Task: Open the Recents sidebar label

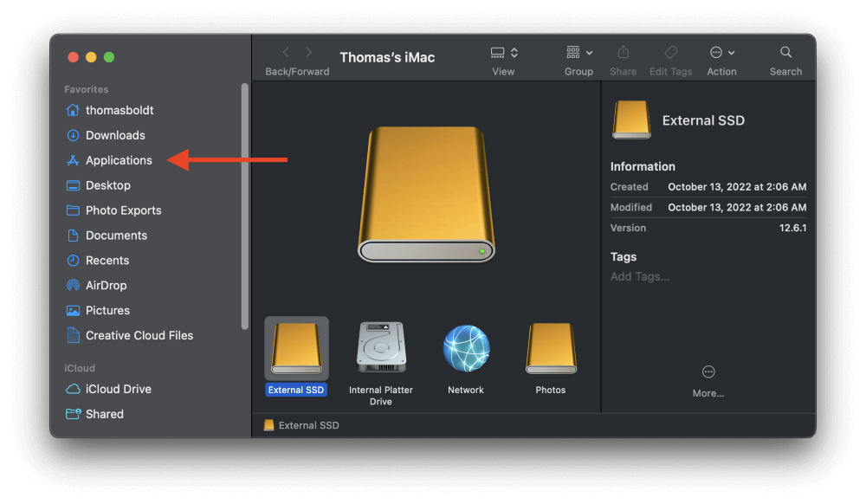Action: coord(107,261)
